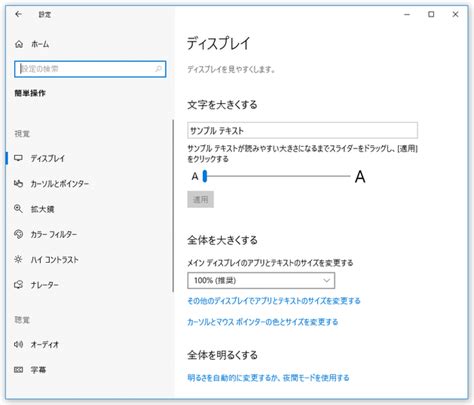
Task: Click the text size slider handle
Action: click(205, 176)
